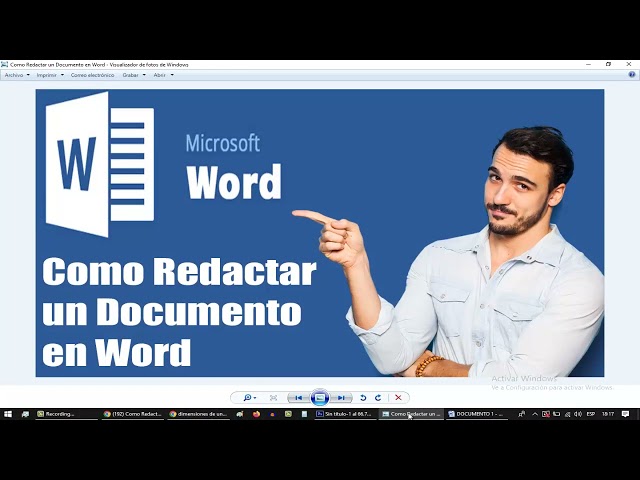This screenshot has height=480, width=640.
Task: Click the actual size fit icon
Action: [273, 398]
